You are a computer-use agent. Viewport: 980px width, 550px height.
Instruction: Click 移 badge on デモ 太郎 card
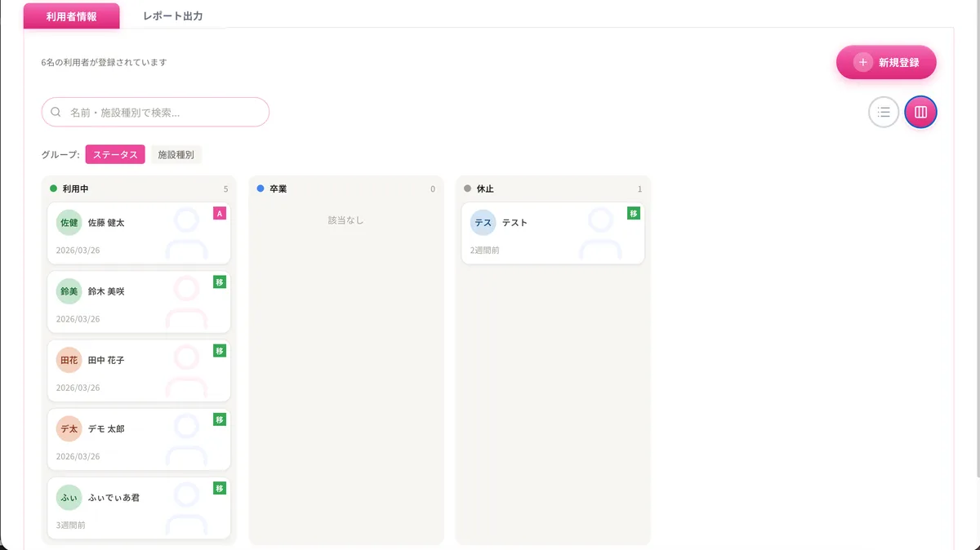point(219,419)
